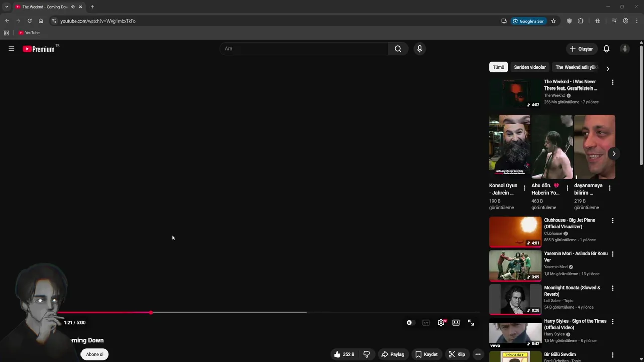
Task: Switch to theater mode in player
Action: coord(456,323)
